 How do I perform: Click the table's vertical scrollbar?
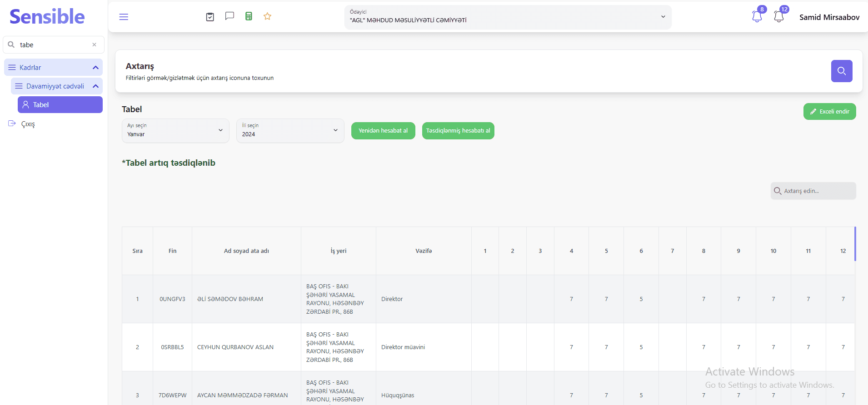pos(855,244)
